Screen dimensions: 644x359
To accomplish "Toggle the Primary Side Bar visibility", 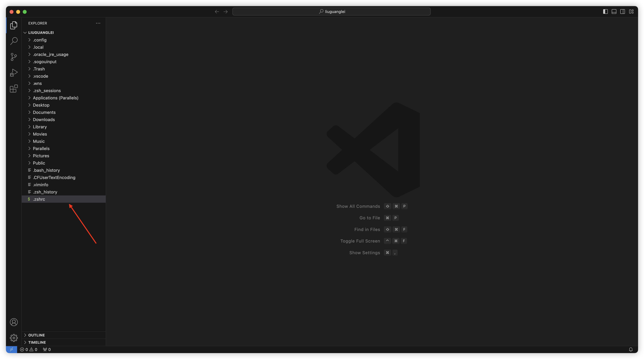I will [x=605, y=12].
